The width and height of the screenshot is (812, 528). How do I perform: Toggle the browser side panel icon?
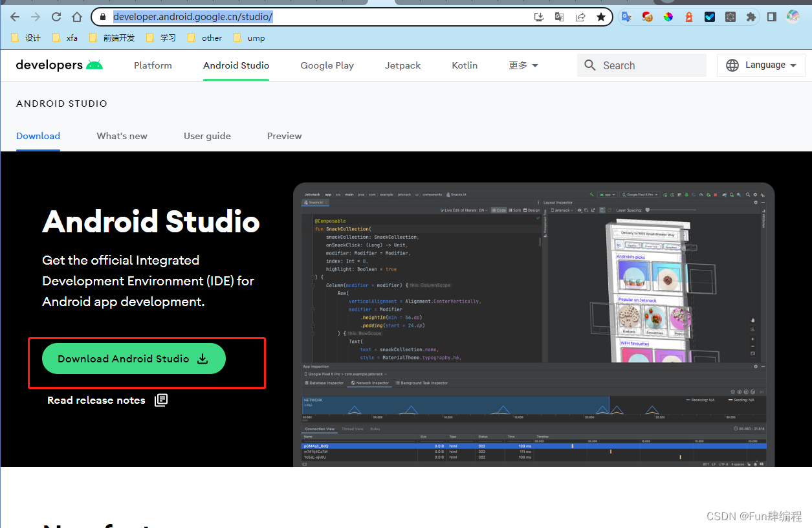point(772,17)
